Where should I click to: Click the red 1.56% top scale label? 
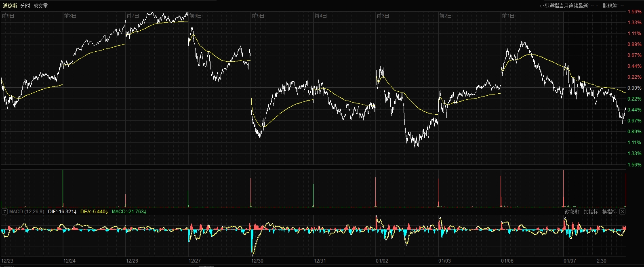coord(634,12)
